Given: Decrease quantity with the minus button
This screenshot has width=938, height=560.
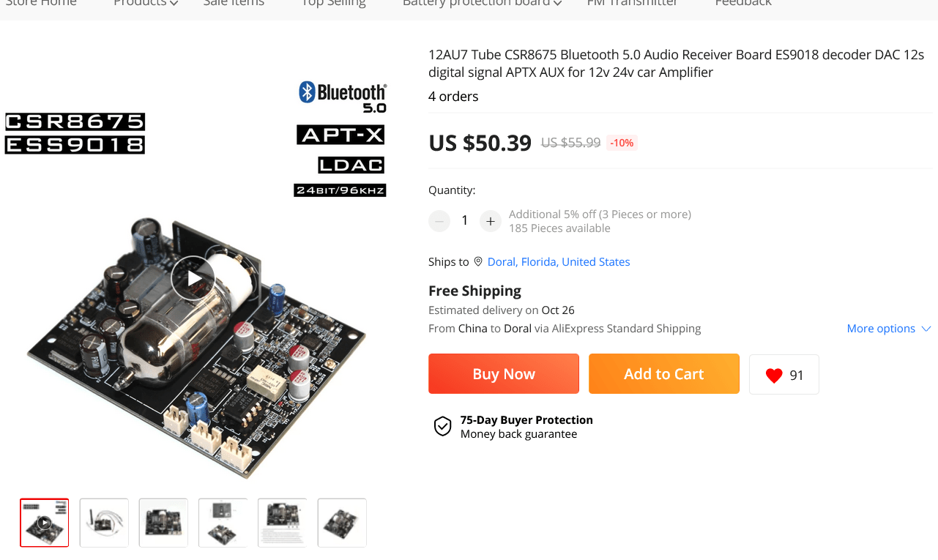Looking at the screenshot, I should (x=439, y=221).
